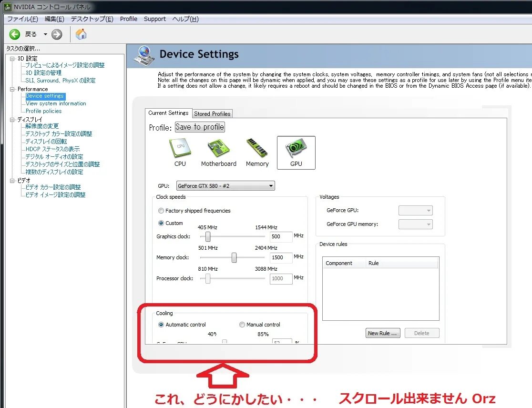Switch to the Stored Profiles tab
This screenshot has width=532, height=408.
(x=212, y=113)
